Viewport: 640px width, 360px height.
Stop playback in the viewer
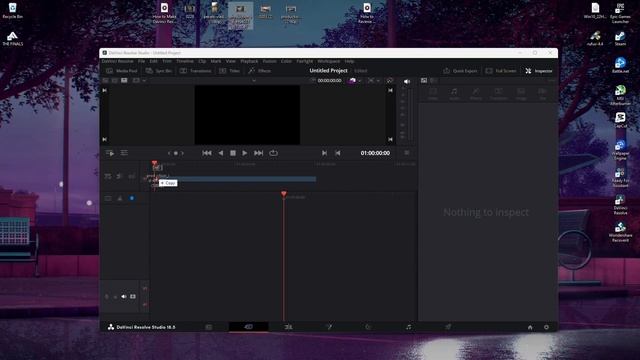pos(233,153)
